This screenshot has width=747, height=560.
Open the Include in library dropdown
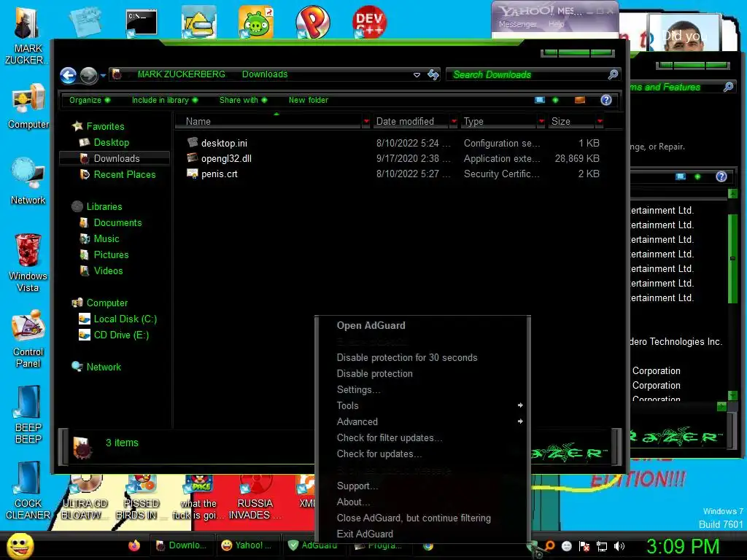tap(164, 100)
